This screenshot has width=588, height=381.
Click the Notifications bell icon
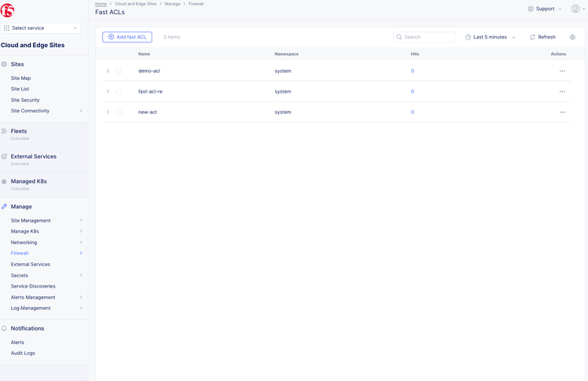pos(4,328)
